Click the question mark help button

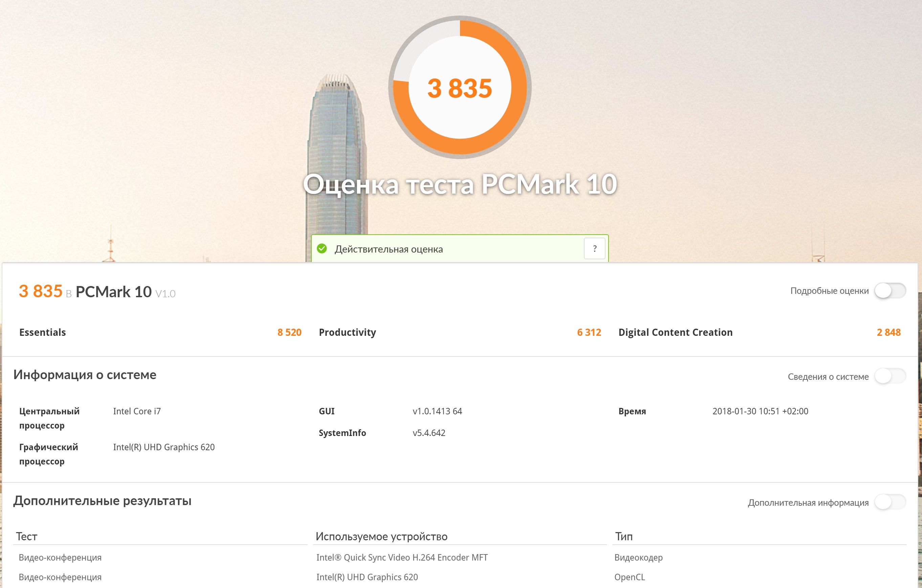pyautogui.click(x=595, y=248)
